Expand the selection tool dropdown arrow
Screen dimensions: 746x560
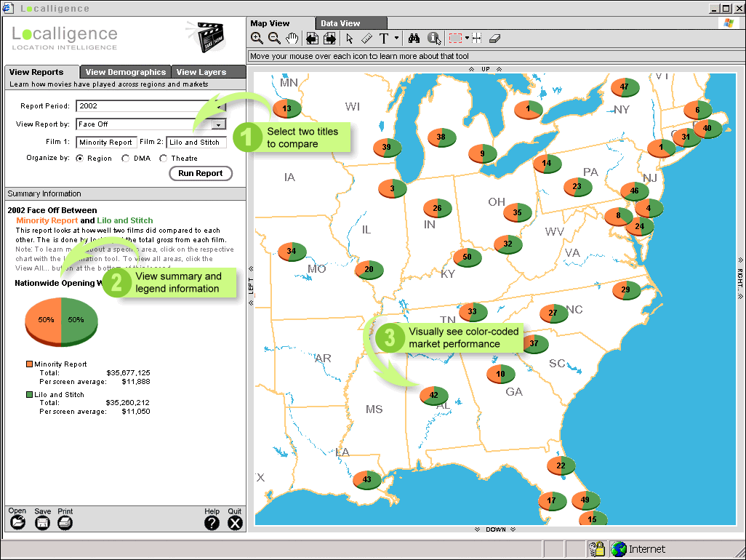point(467,38)
